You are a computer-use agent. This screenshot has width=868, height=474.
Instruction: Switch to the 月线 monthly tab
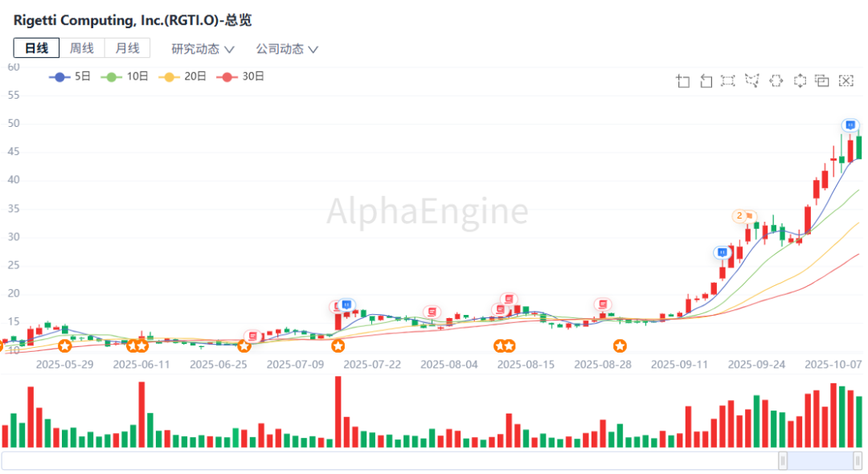pyautogui.click(x=127, y=48)
